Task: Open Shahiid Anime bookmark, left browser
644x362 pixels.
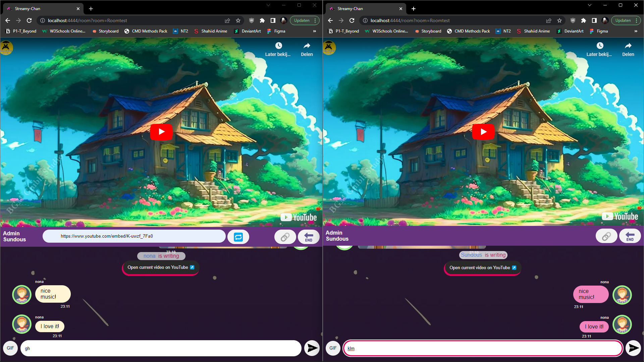Action: [211, 31]
